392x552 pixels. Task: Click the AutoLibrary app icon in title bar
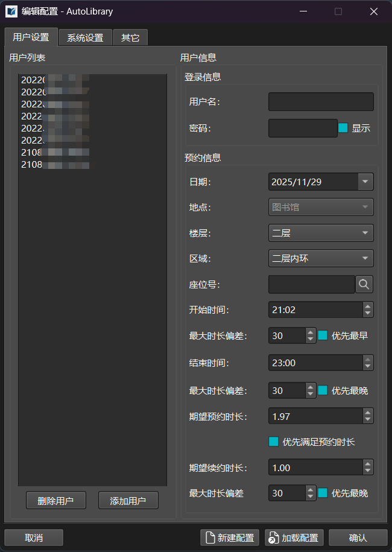(11, 11)
